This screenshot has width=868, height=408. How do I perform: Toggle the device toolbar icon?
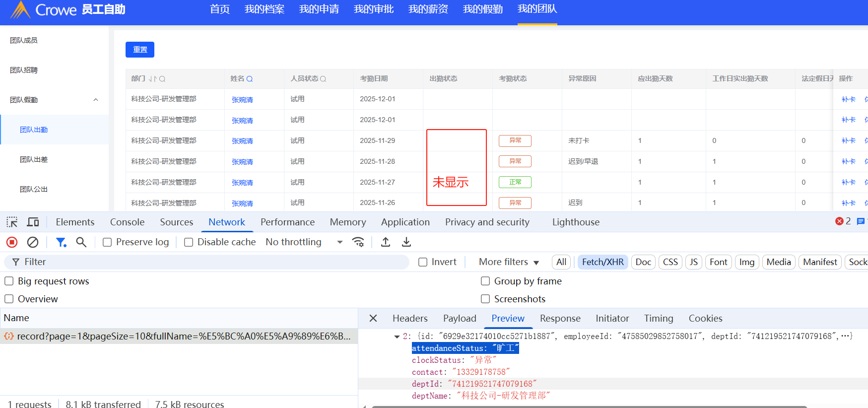pyautogui.click(x=33, y=222)
